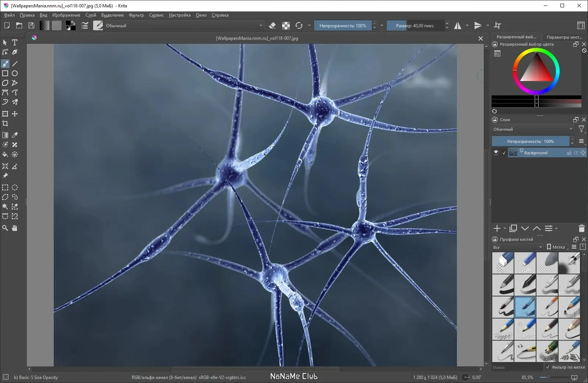Viewport: 588px width, 383px height.
Task: Move layer up in the stack
Action: point(537,228)
